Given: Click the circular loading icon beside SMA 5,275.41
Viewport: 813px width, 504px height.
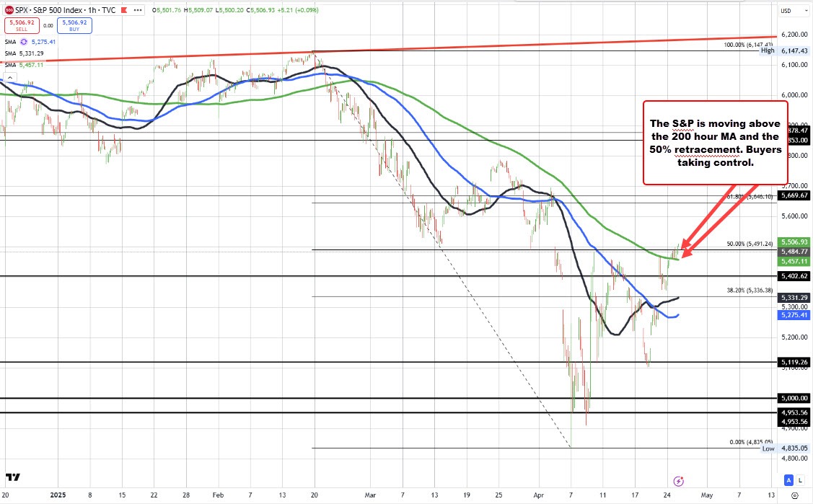Looking at the screenshot, I should tap(25, 43).
